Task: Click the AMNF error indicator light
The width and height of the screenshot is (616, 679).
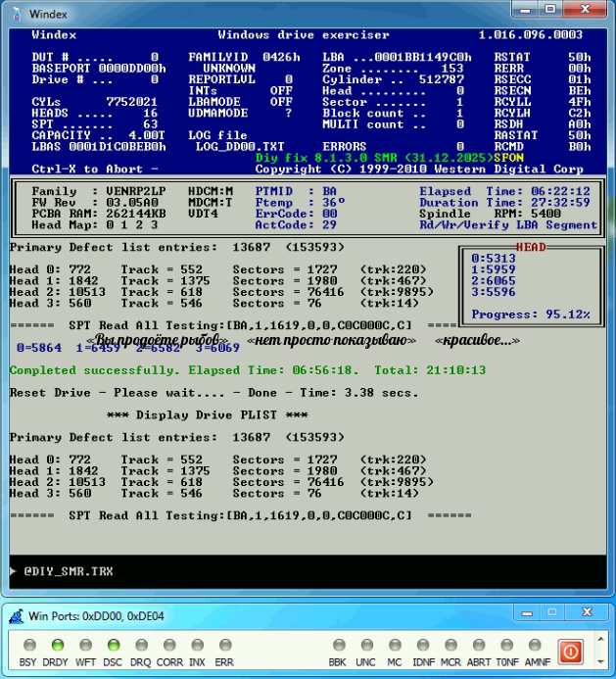Action: coord(535,646)
